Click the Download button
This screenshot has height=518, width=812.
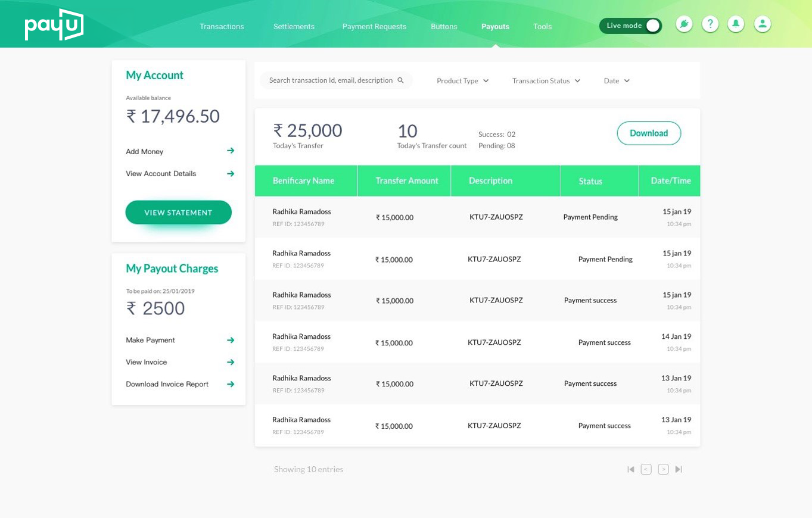pos(649,133)
